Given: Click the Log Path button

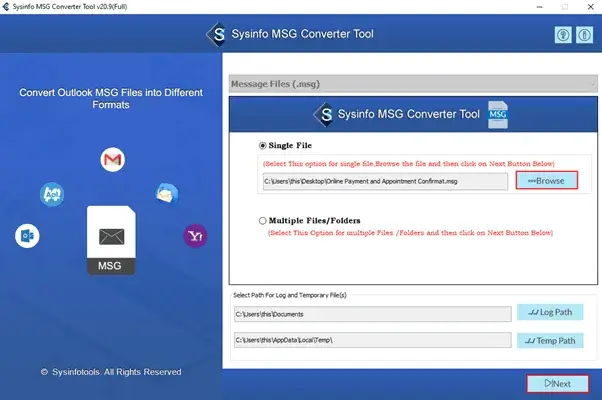Looking at the screenshot, I should [550, 312].
